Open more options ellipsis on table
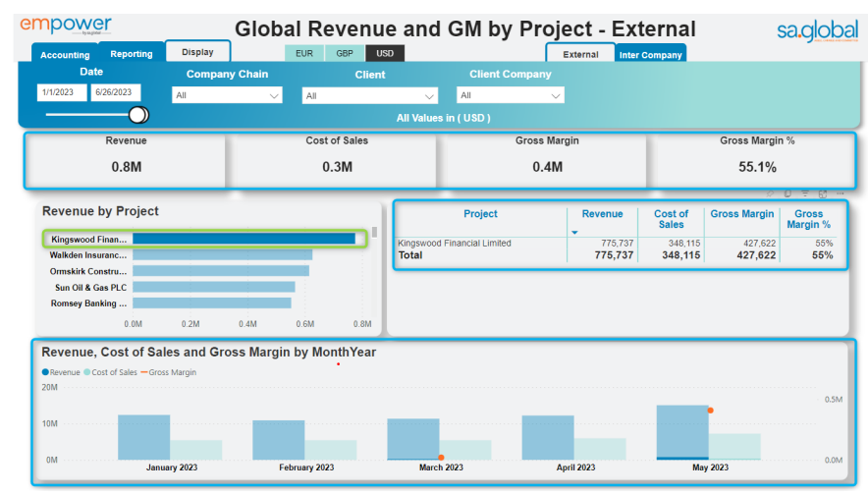This screenshot has width=868, height=495. click(x=841, y=193)
